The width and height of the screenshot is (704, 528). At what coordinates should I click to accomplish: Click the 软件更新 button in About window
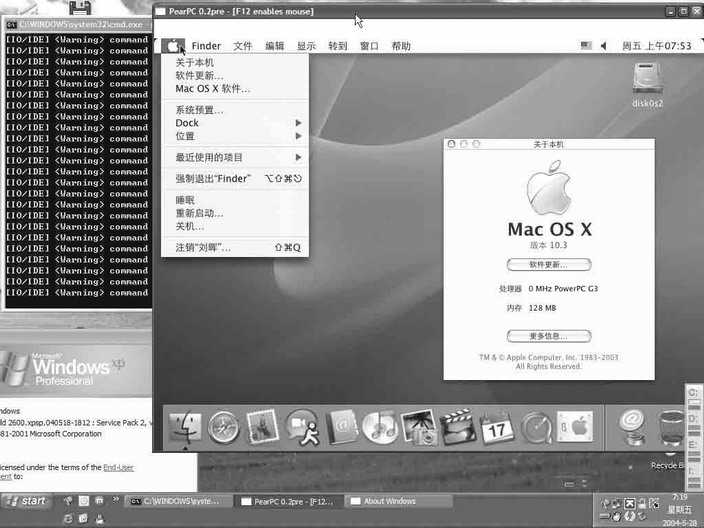pos(548,265)
